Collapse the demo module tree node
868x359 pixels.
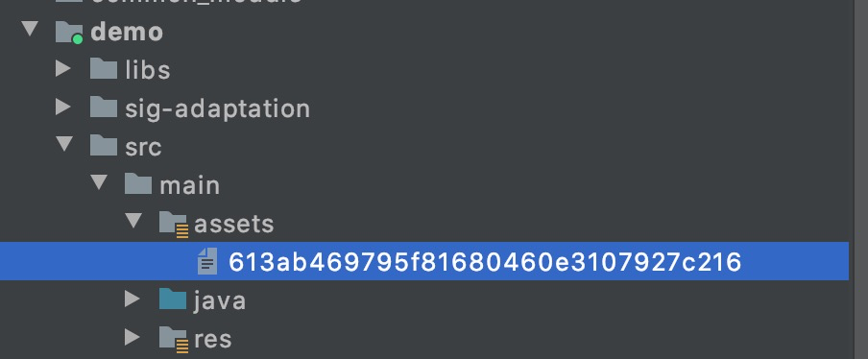click(x=30, y=29)
